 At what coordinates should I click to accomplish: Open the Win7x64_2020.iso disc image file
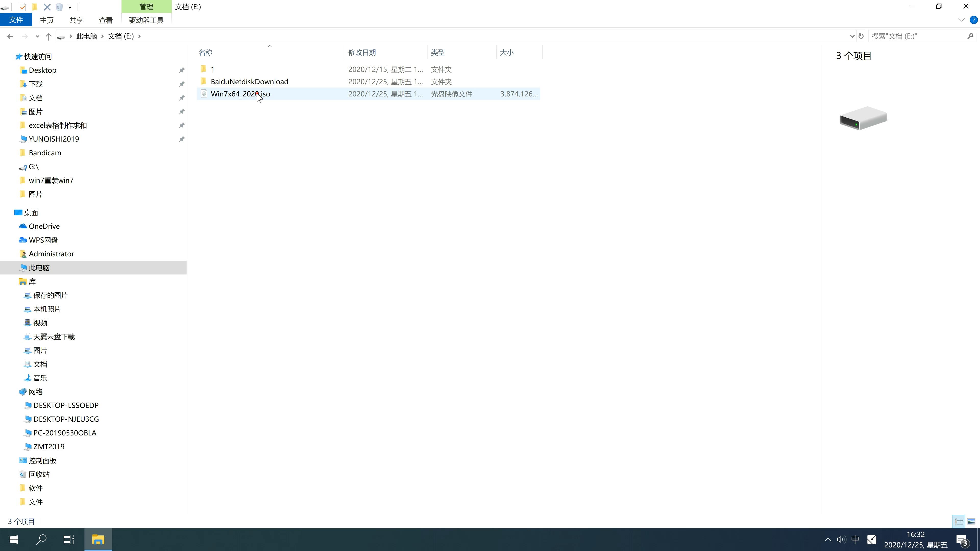(x=240, y=94)
